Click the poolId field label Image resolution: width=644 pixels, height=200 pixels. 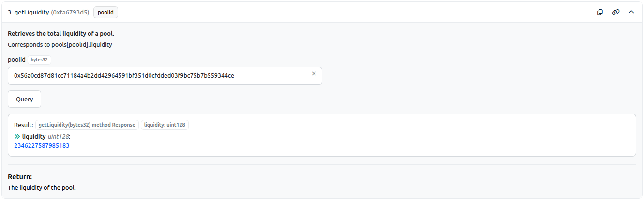click(16, 60)
